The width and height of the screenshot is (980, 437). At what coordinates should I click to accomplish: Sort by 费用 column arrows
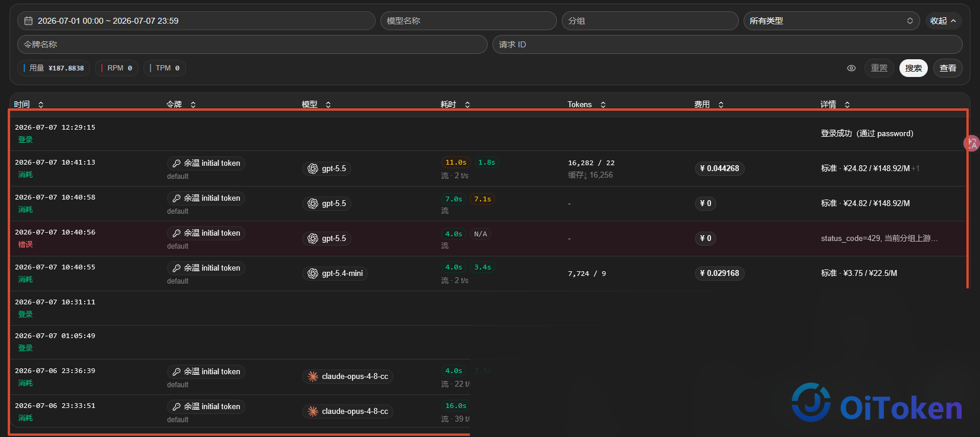(721, 105)
